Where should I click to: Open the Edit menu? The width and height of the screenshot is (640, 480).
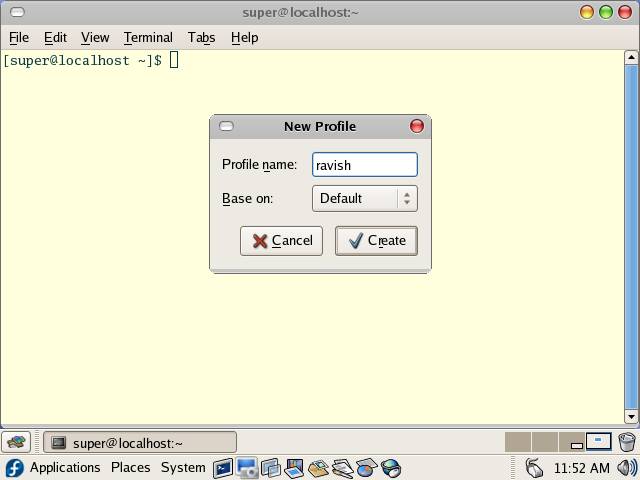(55, 37)
